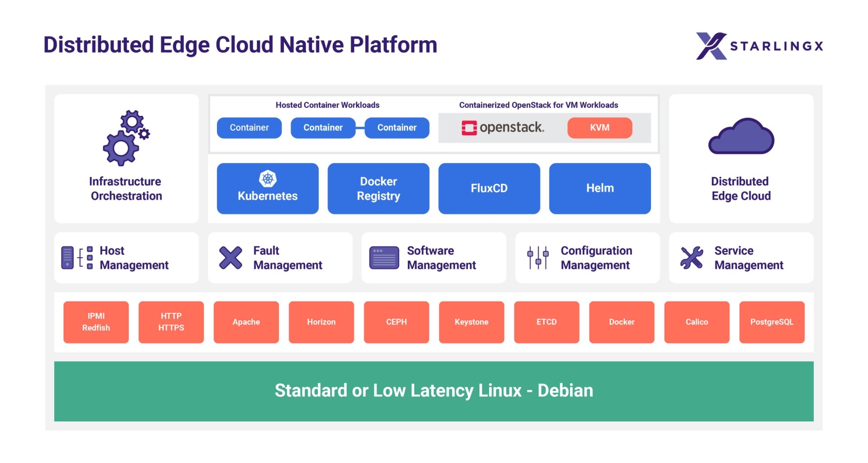Click the StarlingX logo

tap(759, 46)
